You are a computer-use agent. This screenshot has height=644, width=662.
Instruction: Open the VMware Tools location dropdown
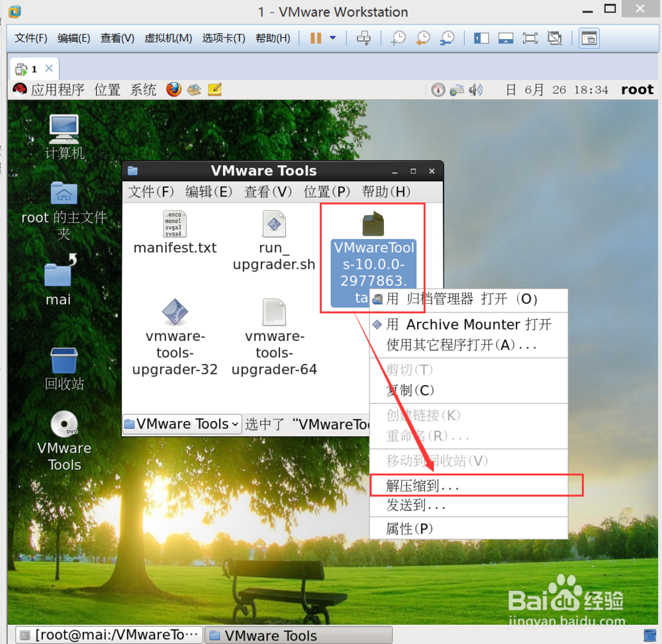click(181, 424)
